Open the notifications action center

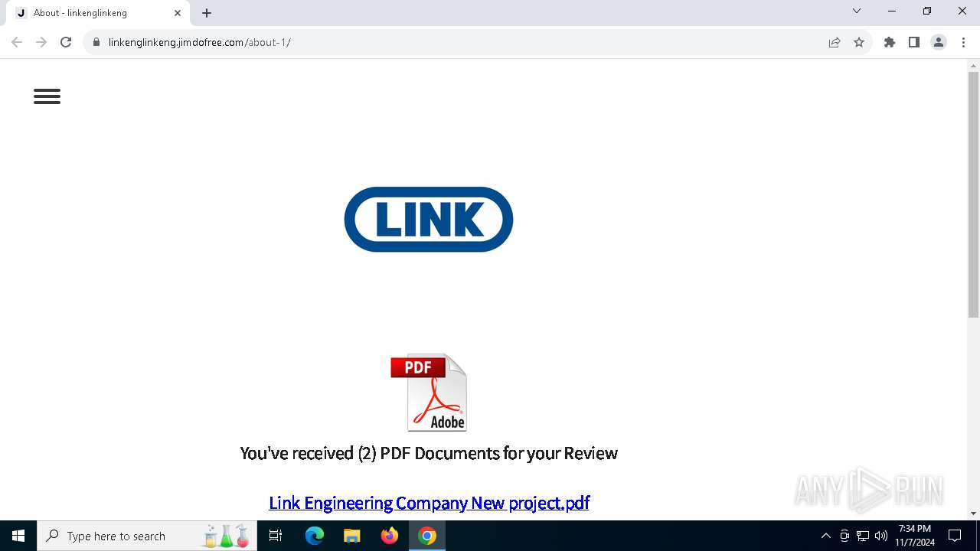tap(955, 536)
